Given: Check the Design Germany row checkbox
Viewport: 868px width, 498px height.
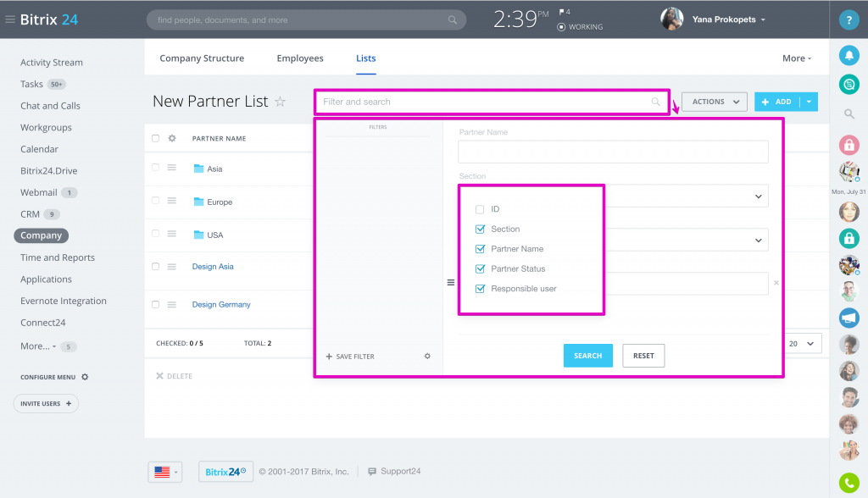Looking at the screenshot, I should coord(156,304).
